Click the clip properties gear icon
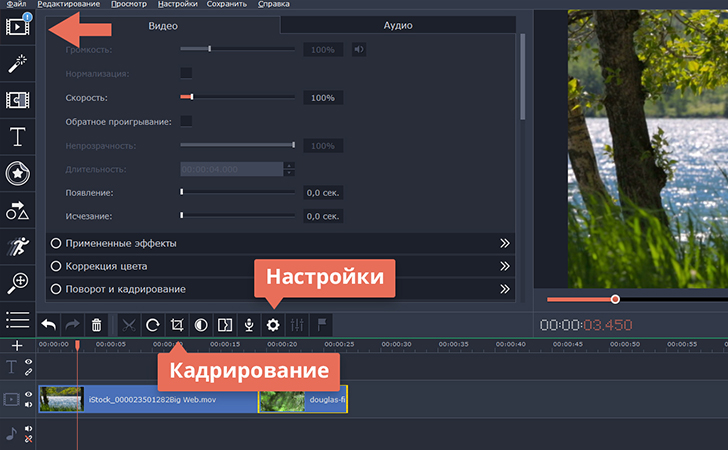 coord(272,325)
